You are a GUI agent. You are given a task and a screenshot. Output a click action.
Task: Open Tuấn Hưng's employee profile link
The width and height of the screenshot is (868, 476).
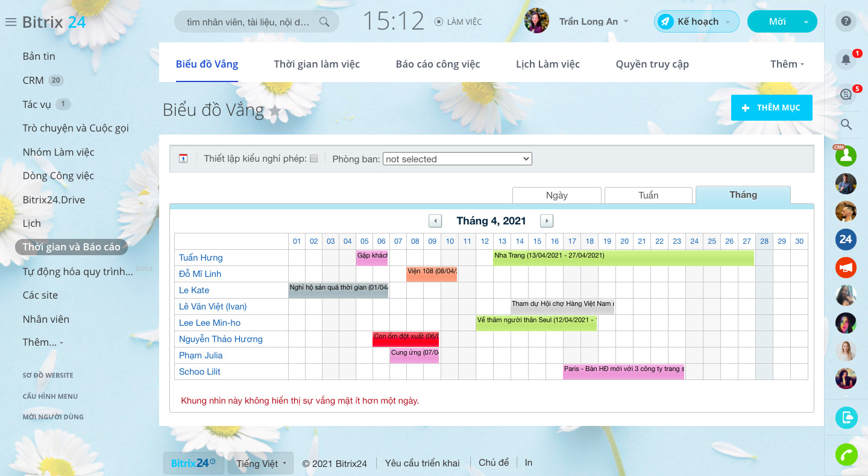click(201, 258)
